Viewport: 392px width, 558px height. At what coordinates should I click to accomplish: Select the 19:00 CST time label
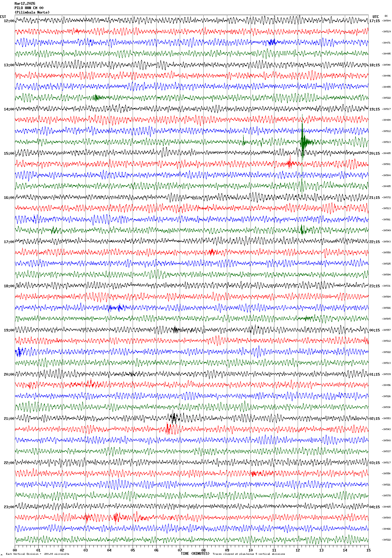click(x=9, y=330)
